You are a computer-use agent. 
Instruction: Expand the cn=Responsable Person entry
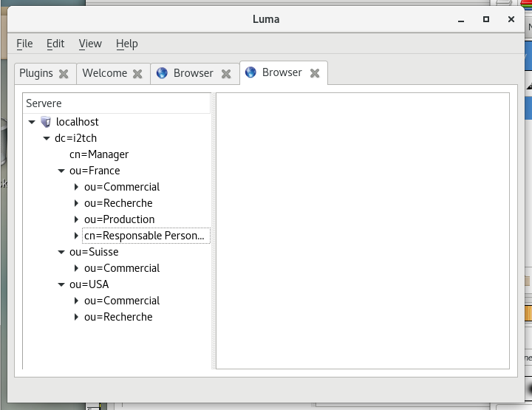[x=76, y=236]
